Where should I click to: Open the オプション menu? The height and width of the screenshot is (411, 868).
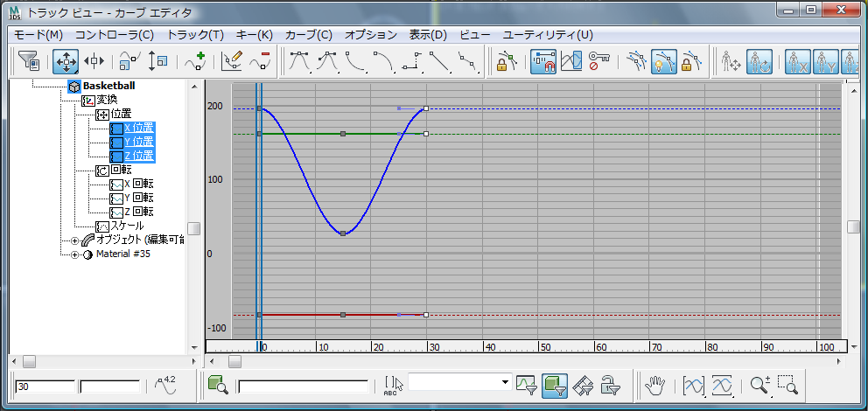coord(371,35)
